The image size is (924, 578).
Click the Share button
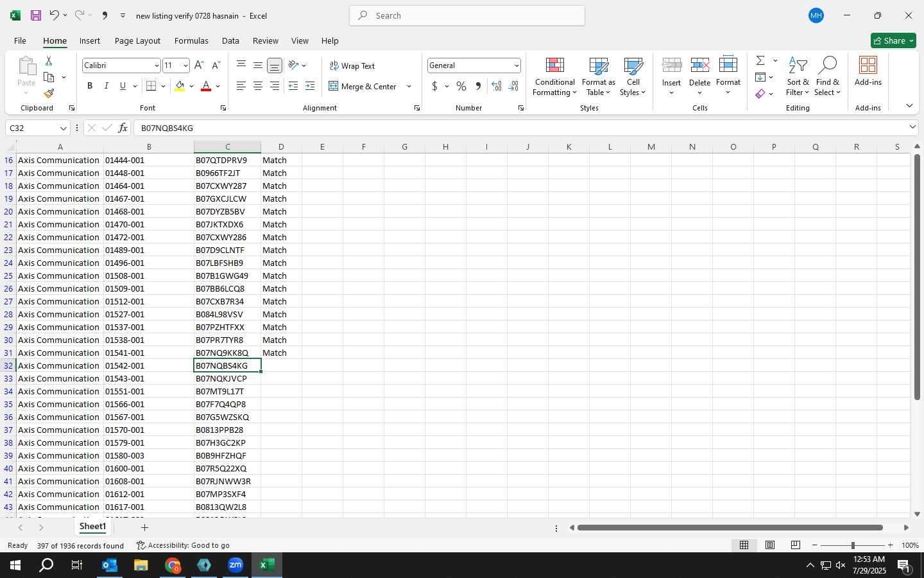pos(893,40)
